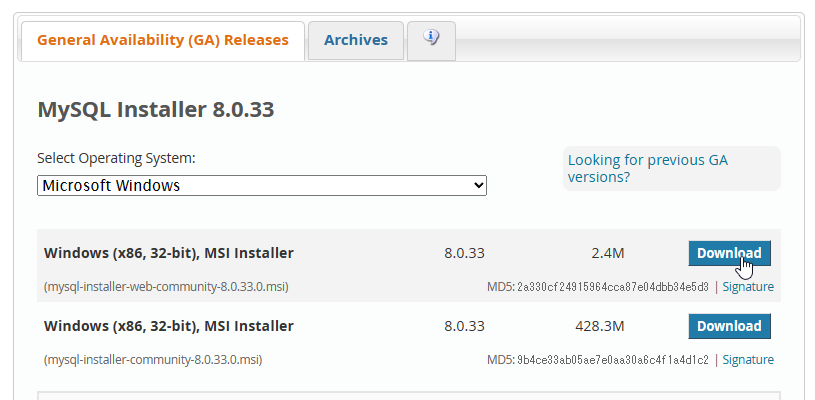Download the 2.4M web community MSI installer
This screenshot has height=400, width=815.
click(x=729, y=253)
